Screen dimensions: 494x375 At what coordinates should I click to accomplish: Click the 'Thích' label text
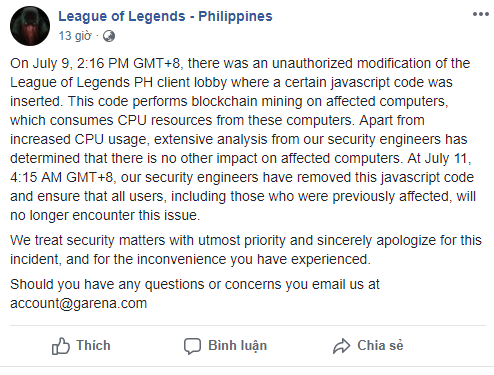(93, 345)
